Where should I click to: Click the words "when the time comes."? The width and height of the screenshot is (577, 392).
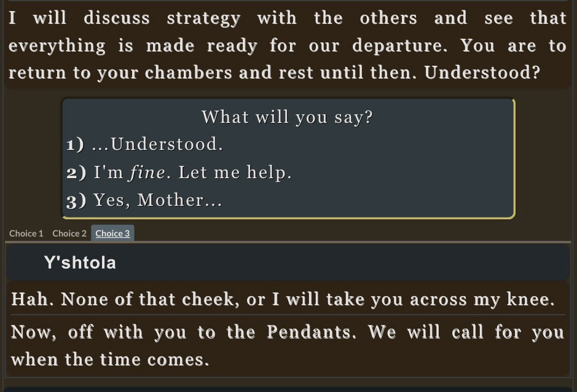111,360
